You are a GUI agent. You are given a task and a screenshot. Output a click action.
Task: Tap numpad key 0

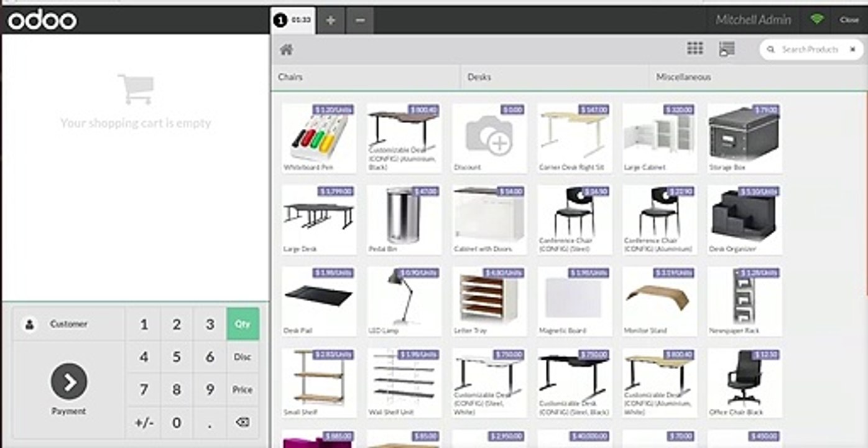click(177, 422)
